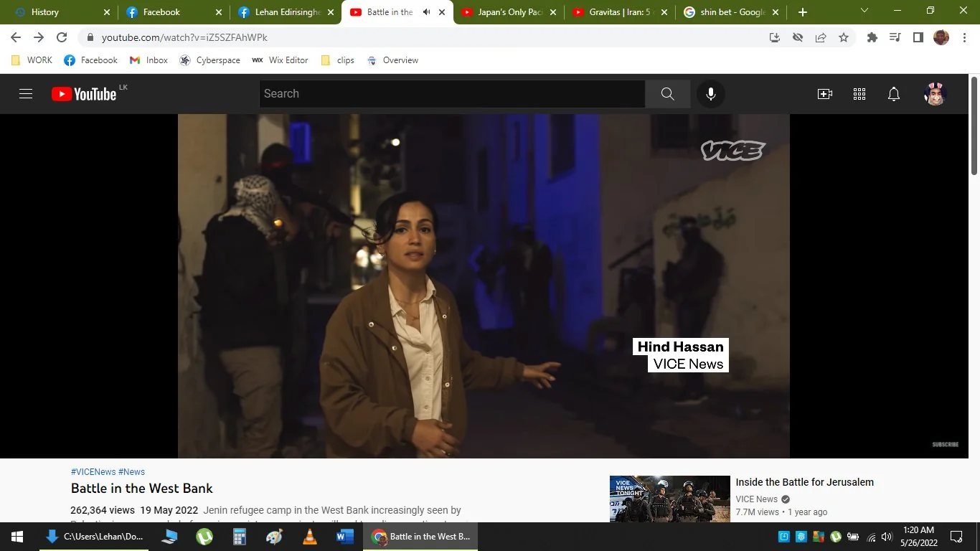Open the YouTube guide hamburger menu

click(x=26, y=94)
